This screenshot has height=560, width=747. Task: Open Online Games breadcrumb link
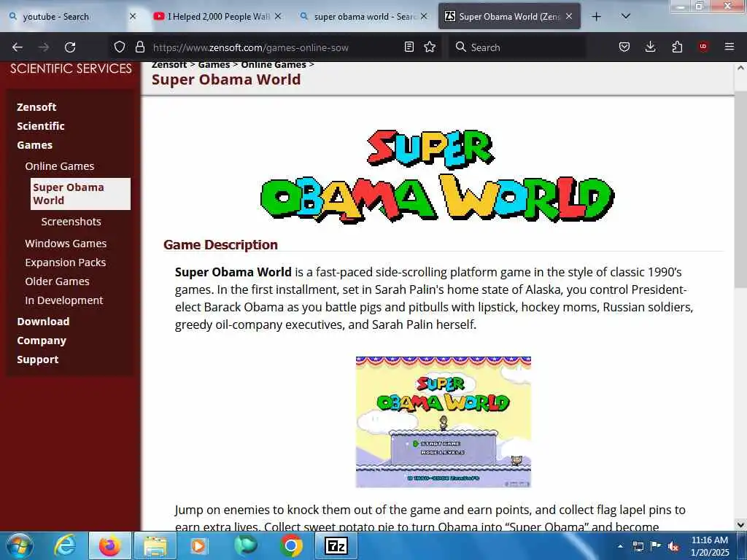pyautogui.click(x=274, y=65)
